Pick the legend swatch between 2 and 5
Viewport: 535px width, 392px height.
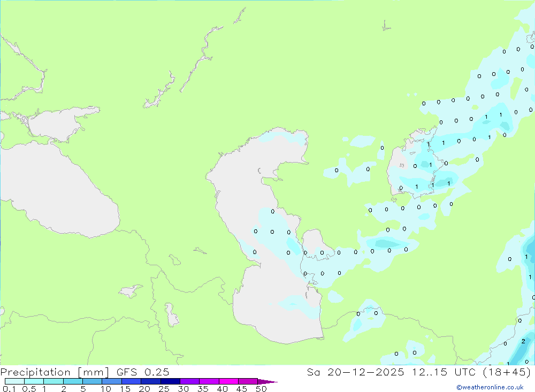pyautogui.click(x=73, y=381)
